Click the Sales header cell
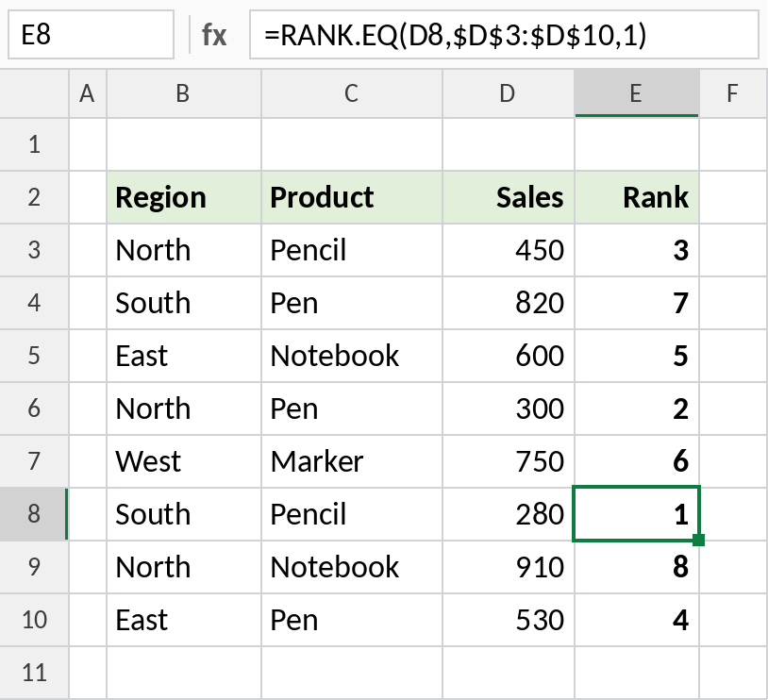 (x=509, y=197)
